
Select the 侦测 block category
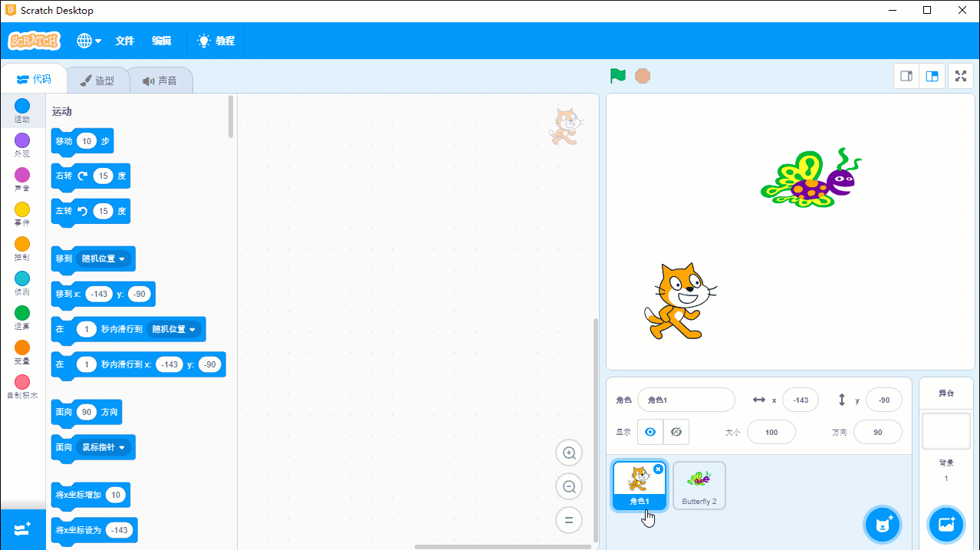coord(22,283)
